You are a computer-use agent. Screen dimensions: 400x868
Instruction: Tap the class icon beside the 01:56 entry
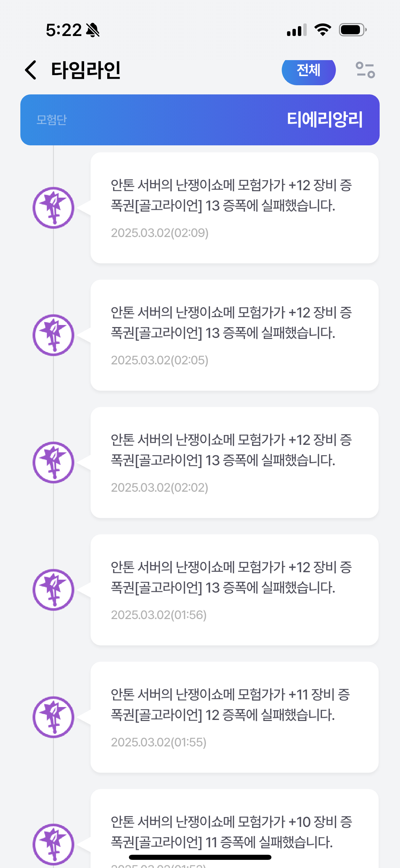point(53,590)
